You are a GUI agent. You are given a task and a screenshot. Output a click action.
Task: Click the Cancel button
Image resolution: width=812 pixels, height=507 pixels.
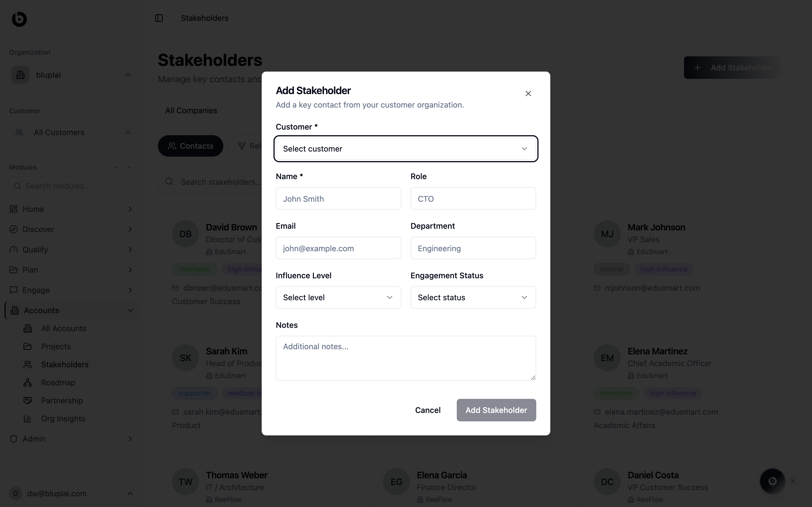(427, 410)
